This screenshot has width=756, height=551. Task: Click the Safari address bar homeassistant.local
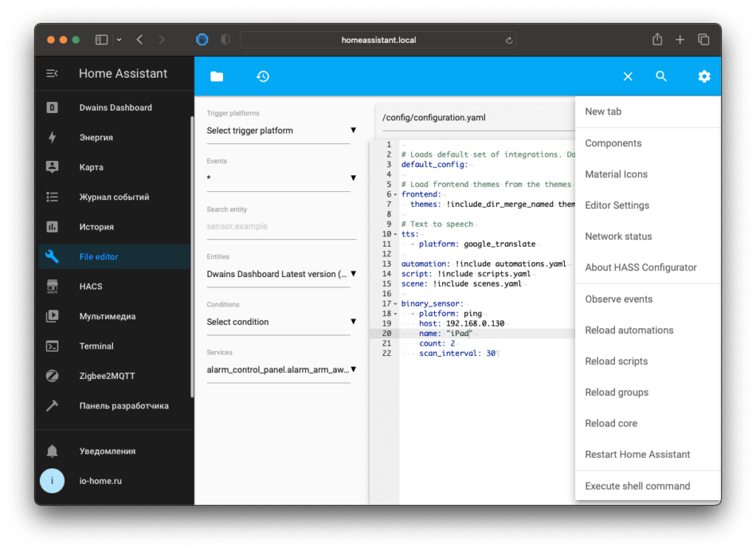click(x=379, y=40)
